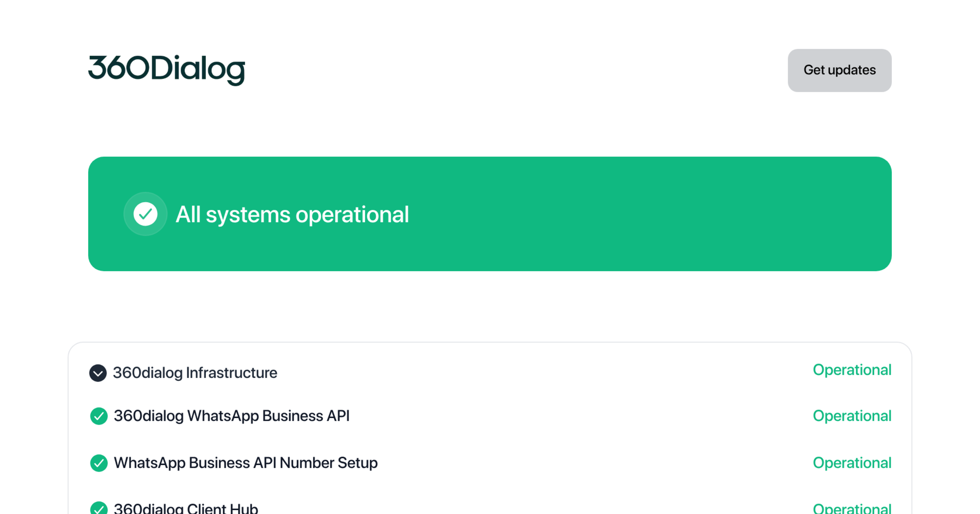Click Operational status for WhatsApp Business API Number Setup
The image size is (980, 514).
point(852,463)
